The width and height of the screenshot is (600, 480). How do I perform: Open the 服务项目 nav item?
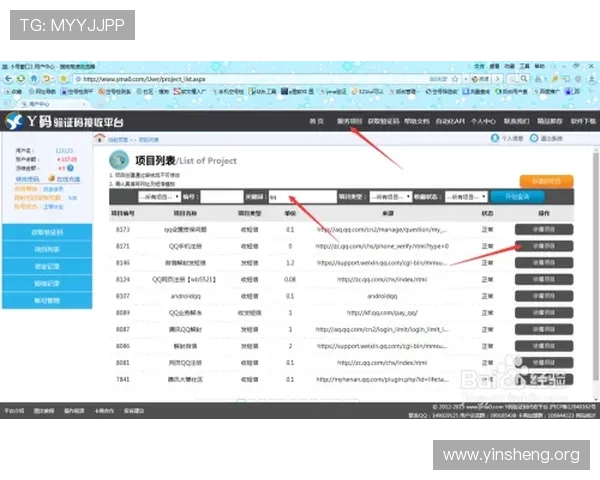(349, 121)
